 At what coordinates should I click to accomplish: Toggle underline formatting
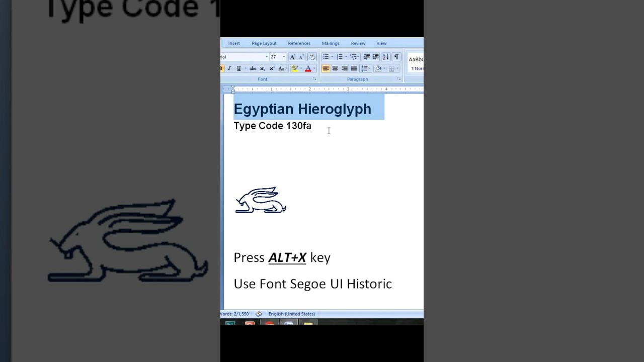coord(238,68)
